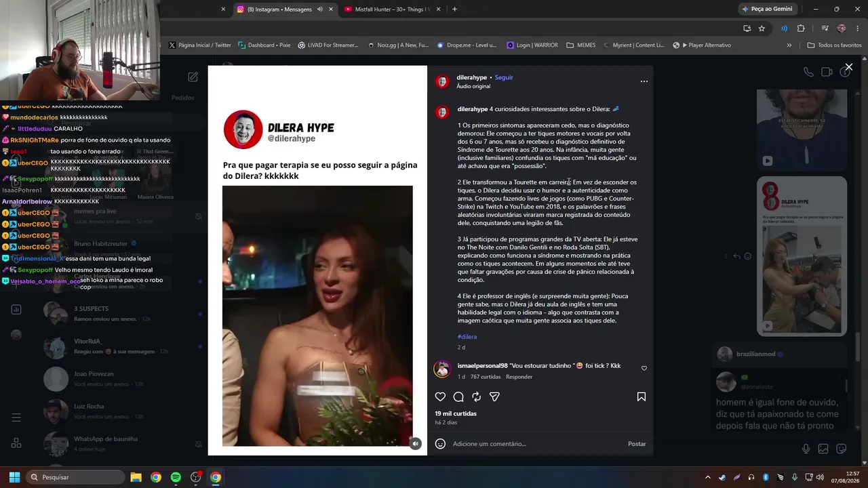Open Chrome's three-dot menu
The height and width of the screenshot is (488, 868).
856,28
